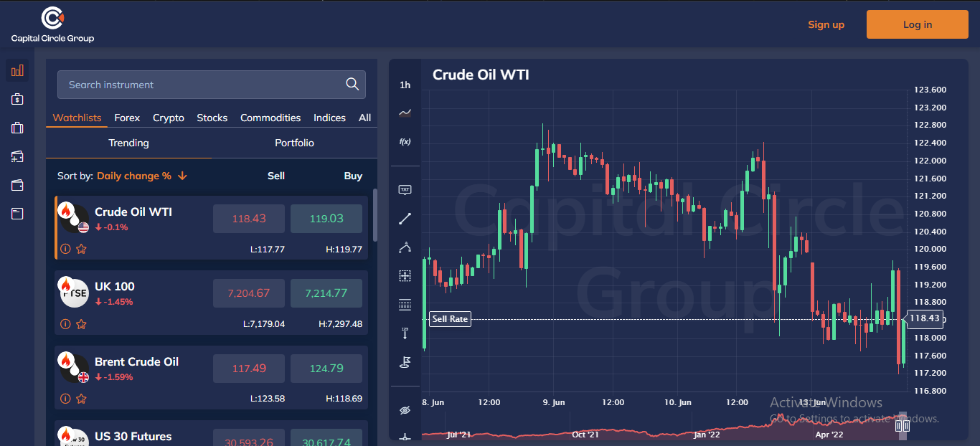Switch to the Commodities tab
This screenshot has width=980, height=446.
click(270, 118)
